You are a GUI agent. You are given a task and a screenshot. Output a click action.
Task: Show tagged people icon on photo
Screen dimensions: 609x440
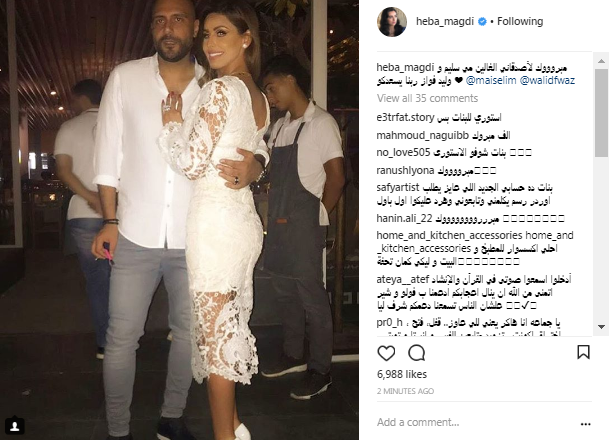pos(15,426)
